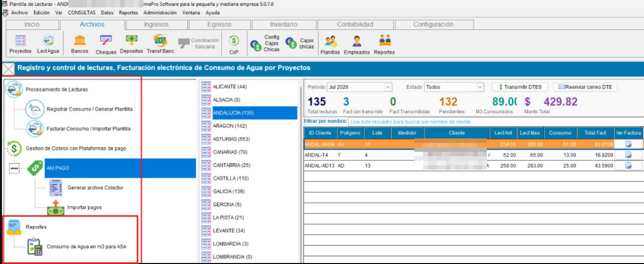Viewport: 644px width, 264px height.
Task: View invoice for client ANDAL-AD13
Action: [x=628, y=165]
